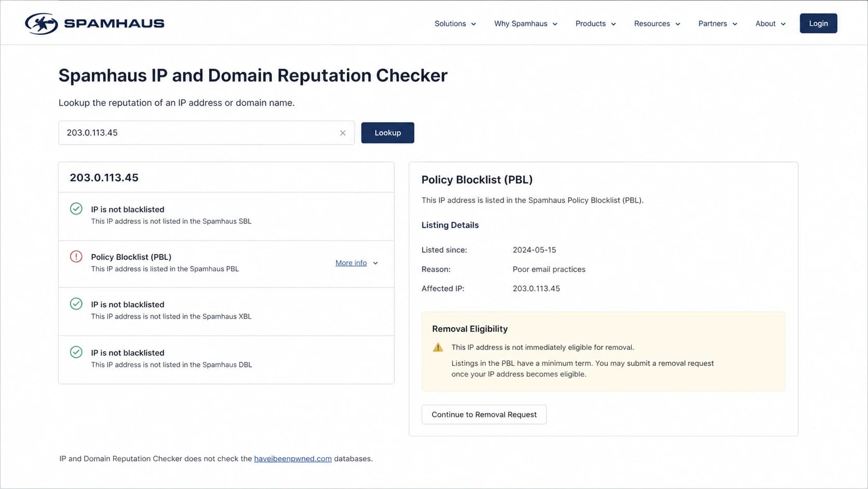
Task: Click the Policy Blocklist (PBL) panel heading
Action: (x=477, y=180)
